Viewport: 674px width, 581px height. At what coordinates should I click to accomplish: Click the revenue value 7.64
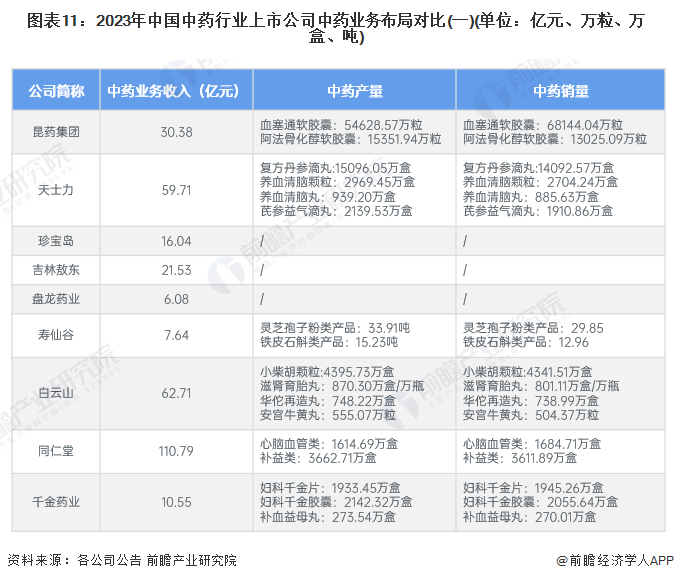tap(176, 335)
